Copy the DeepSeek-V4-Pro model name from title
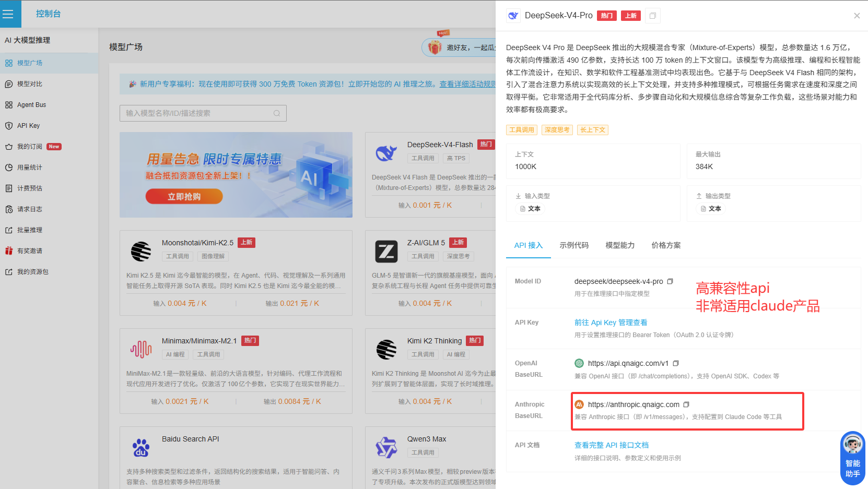 tap(652, 16)
